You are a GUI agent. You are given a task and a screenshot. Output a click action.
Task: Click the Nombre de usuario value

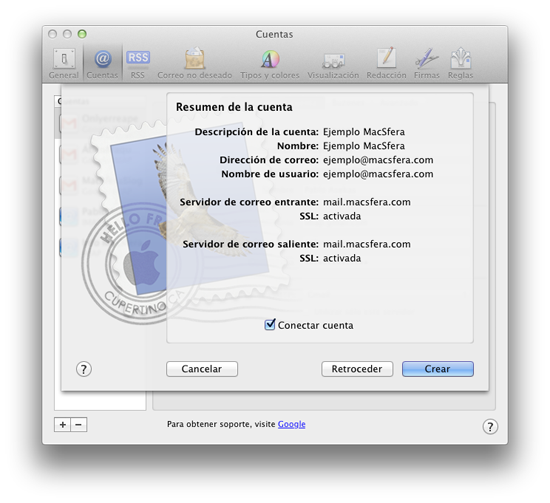378,174
